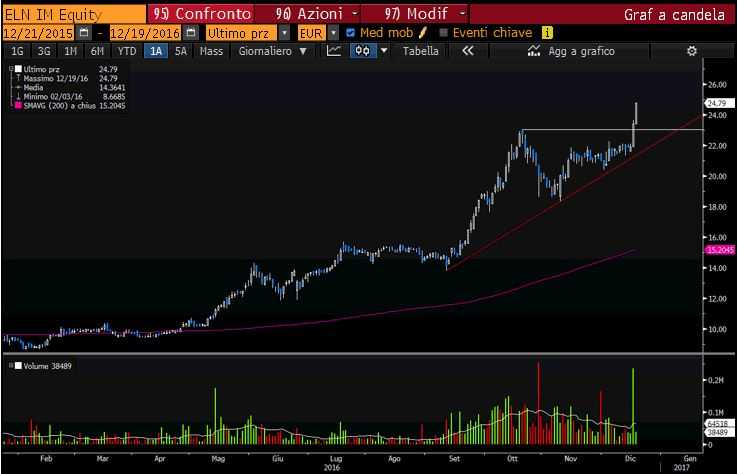Open the EUR currency dropdown

[333, 32]
